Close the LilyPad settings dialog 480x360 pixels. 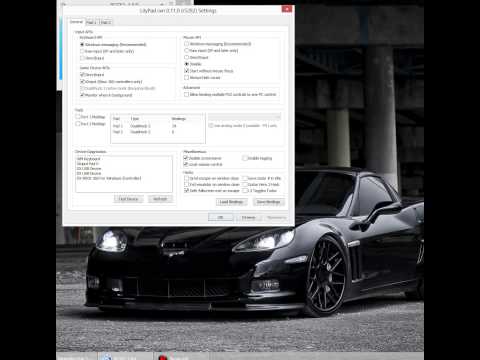tap(287, 9)
